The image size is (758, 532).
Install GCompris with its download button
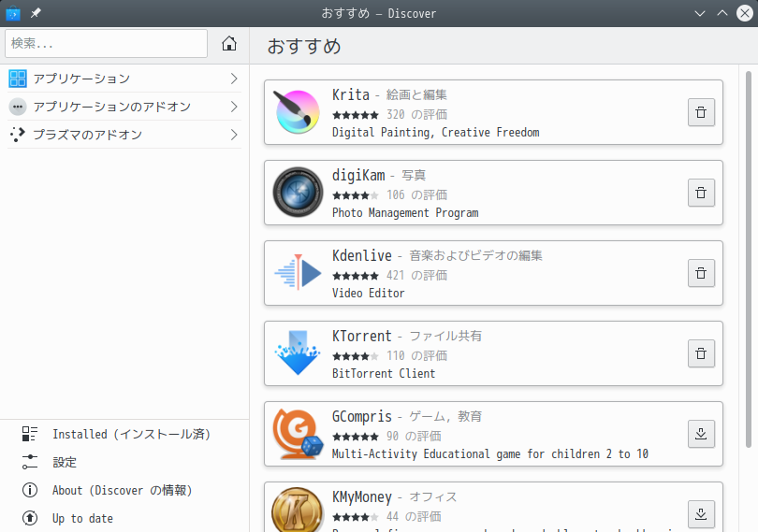pos(701,434)
